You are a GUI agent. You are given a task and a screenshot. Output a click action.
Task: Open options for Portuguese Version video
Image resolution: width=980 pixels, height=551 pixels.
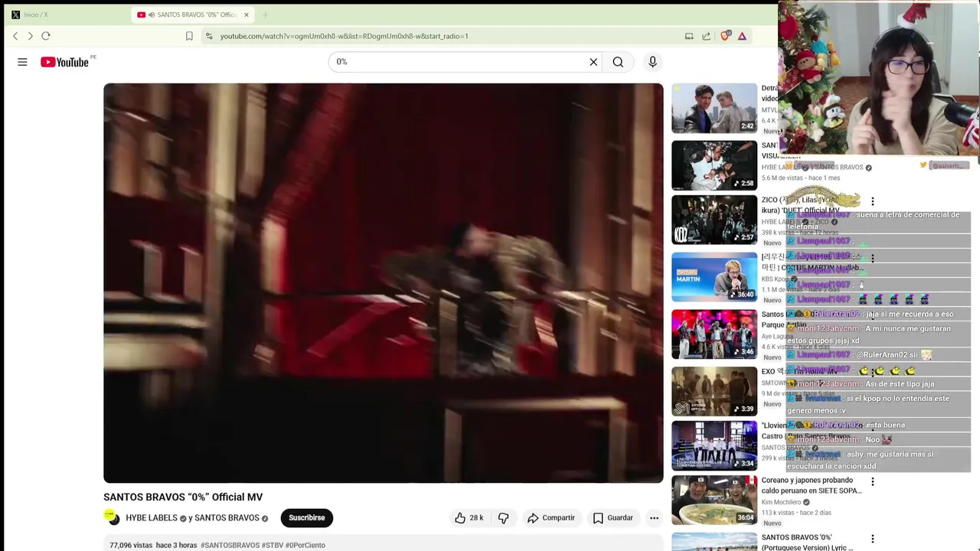872,539
